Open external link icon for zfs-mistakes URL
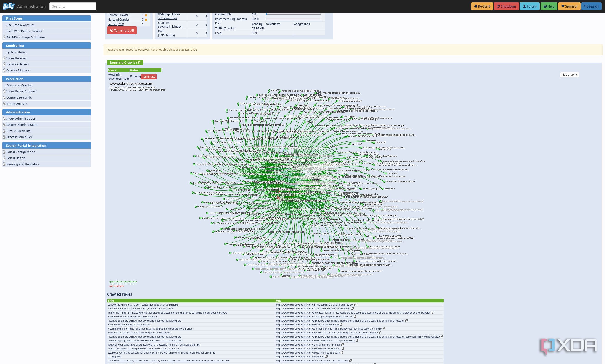Image resolution: width=605 pixels, height=364 pixels. click(352, 309)
